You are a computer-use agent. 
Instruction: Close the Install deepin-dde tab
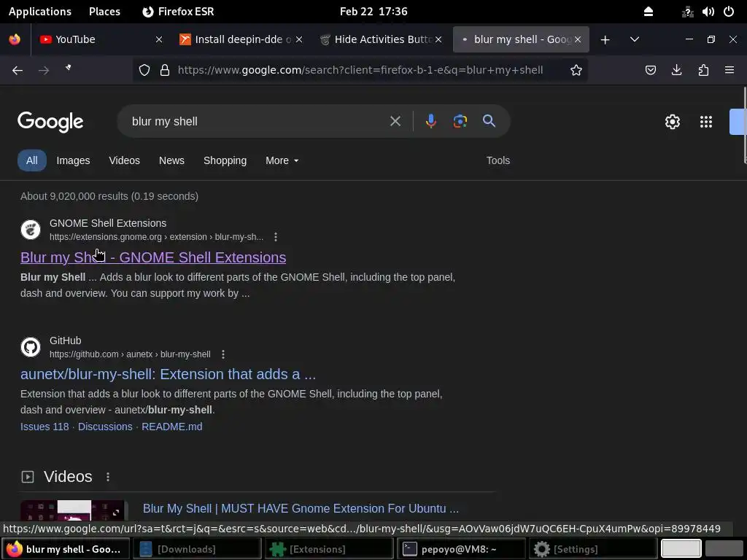pyautogui.click(x=298, y=39)
